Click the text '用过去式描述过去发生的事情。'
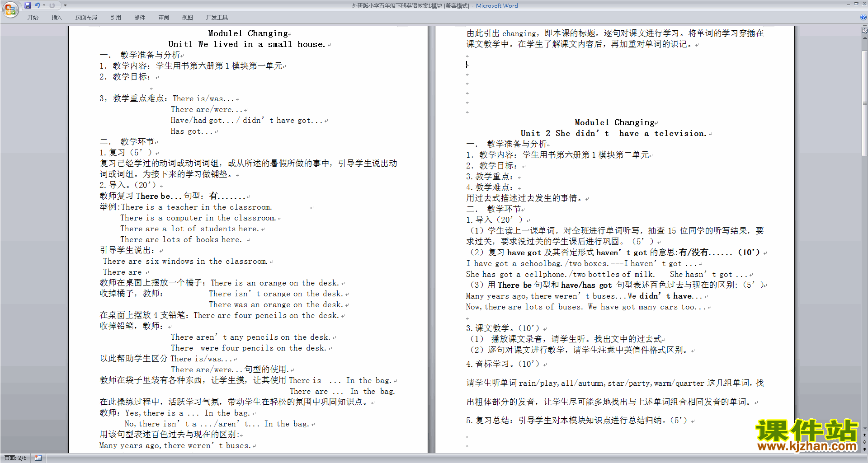This screenshot has width=868, height=463. coord(525,198)
